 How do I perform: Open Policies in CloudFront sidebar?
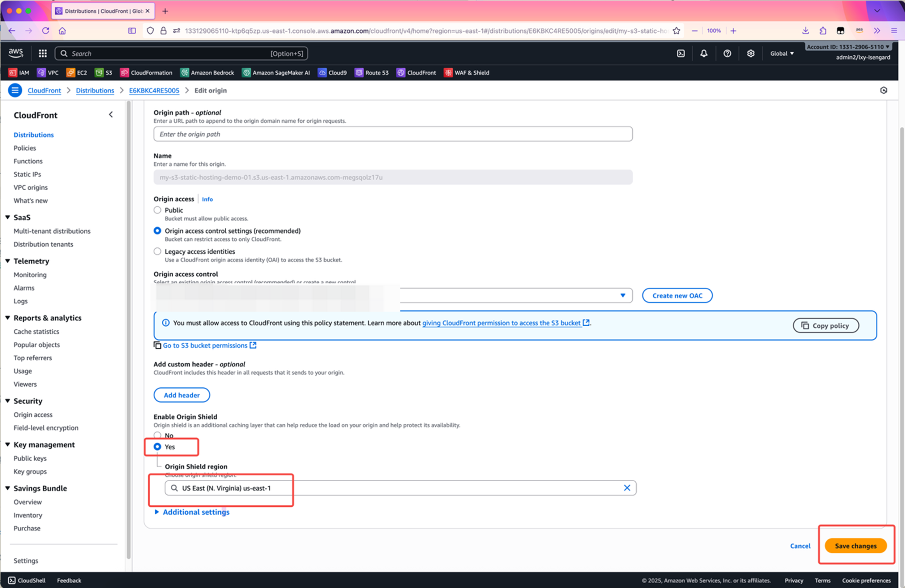[x=25, y=148]
